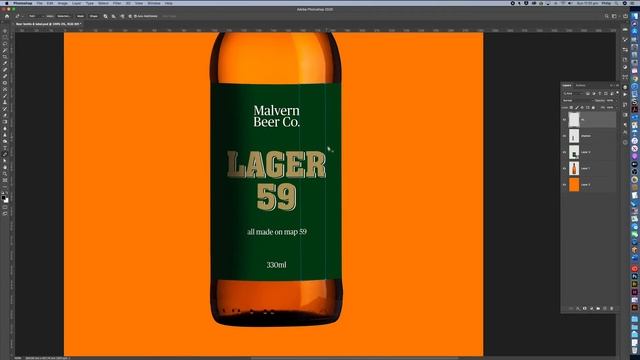Lock image pixels
The width and height of the screenshot is (640, 360).
click(x=577, y=107)
